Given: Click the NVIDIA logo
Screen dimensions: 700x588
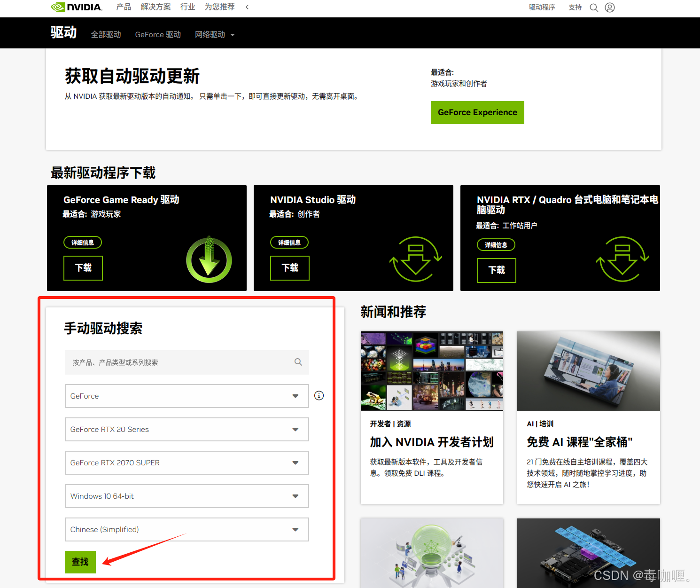Looking at the screenshot, I should [x=77, y=7].
